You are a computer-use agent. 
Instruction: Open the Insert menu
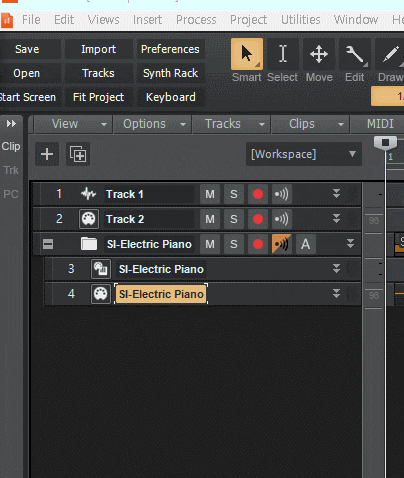pos(147,20)
